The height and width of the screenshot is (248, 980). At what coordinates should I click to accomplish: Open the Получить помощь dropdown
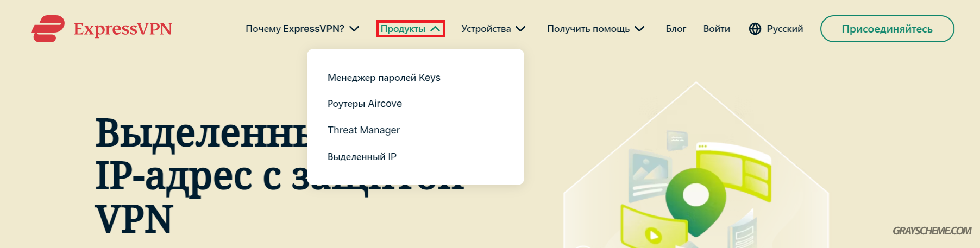coord(595,29)
